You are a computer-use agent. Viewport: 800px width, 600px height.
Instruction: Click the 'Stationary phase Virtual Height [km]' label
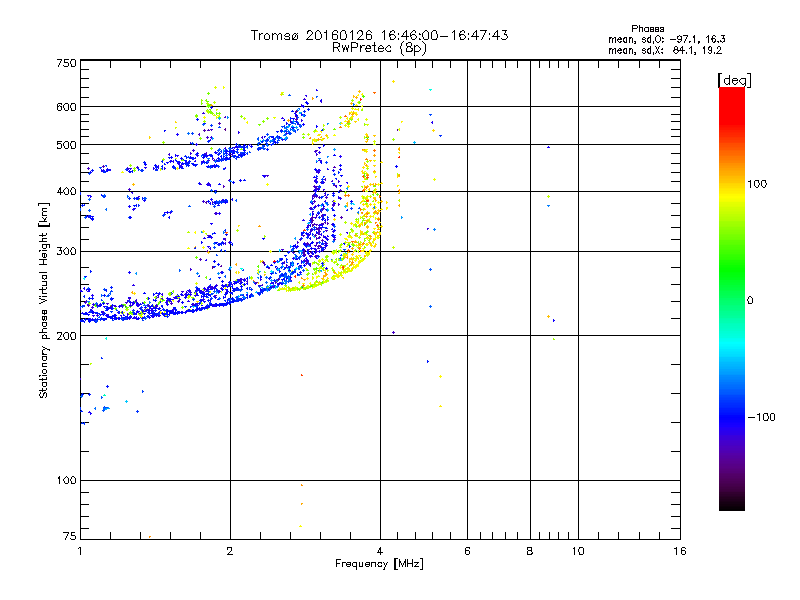44,300
